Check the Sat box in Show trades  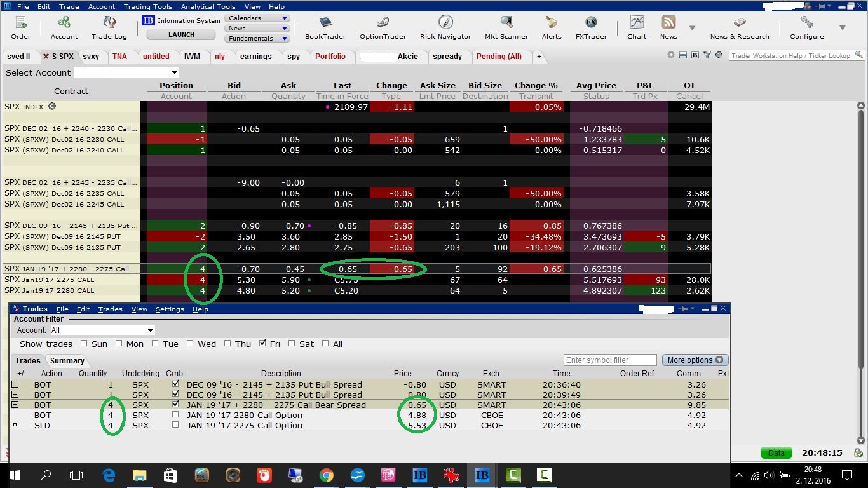point(291,344)
